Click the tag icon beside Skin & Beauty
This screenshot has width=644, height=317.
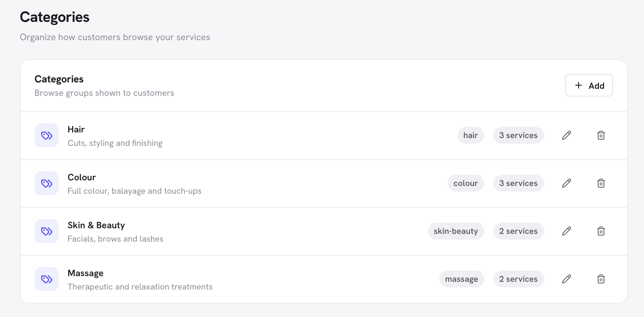[46, 231]
